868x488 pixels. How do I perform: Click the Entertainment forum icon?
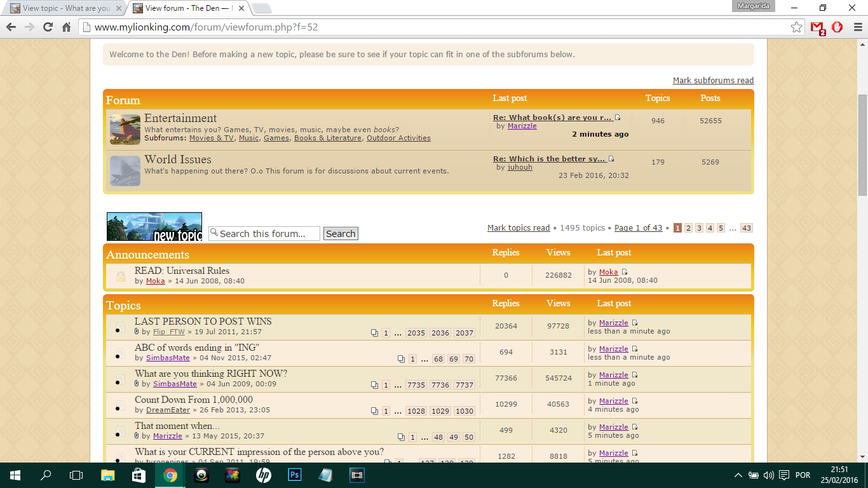click(x=125, y=130)
